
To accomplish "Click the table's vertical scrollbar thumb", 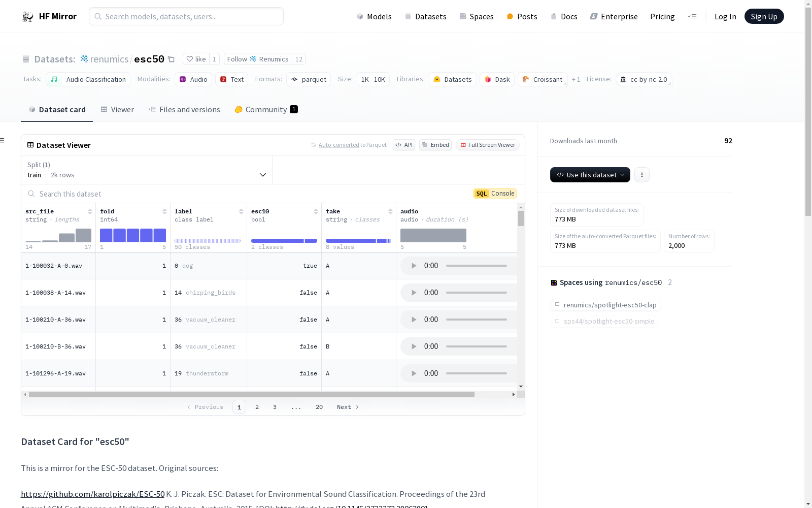I will 521,218.
